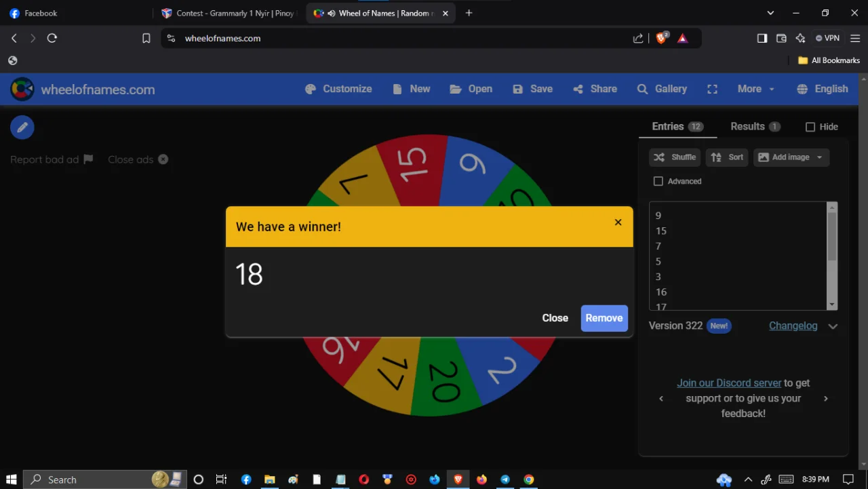Click Share in the top menu
Screen dimensions: 868x489
click(595, 89)
